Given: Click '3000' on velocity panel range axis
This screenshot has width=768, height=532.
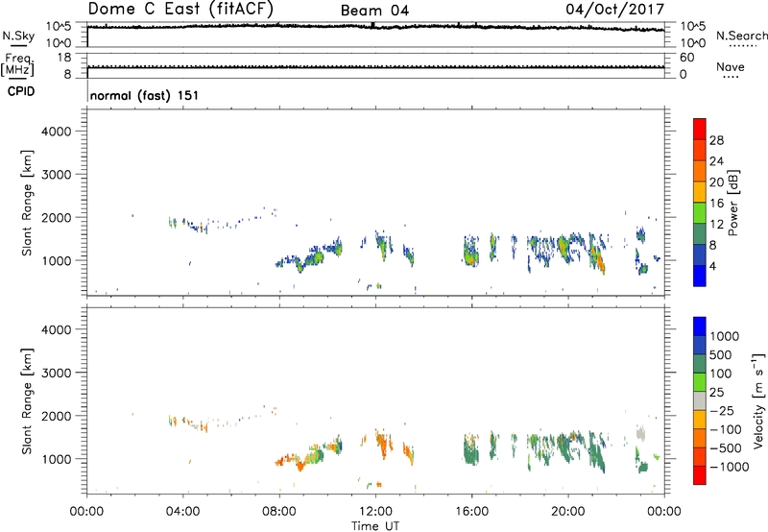Looking at the screenshot, I should (57, 373).
